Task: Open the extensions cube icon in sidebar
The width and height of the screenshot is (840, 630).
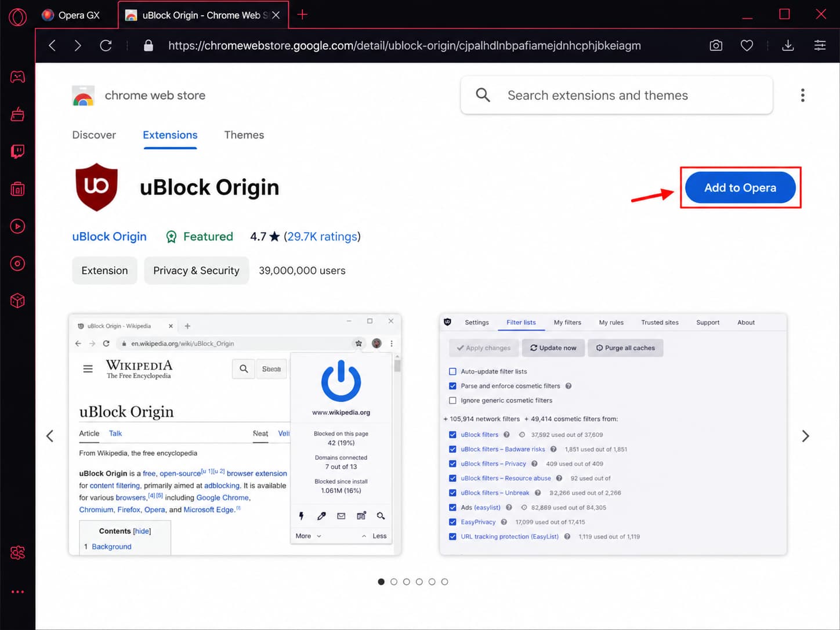Action: click(x=17, y=300)
